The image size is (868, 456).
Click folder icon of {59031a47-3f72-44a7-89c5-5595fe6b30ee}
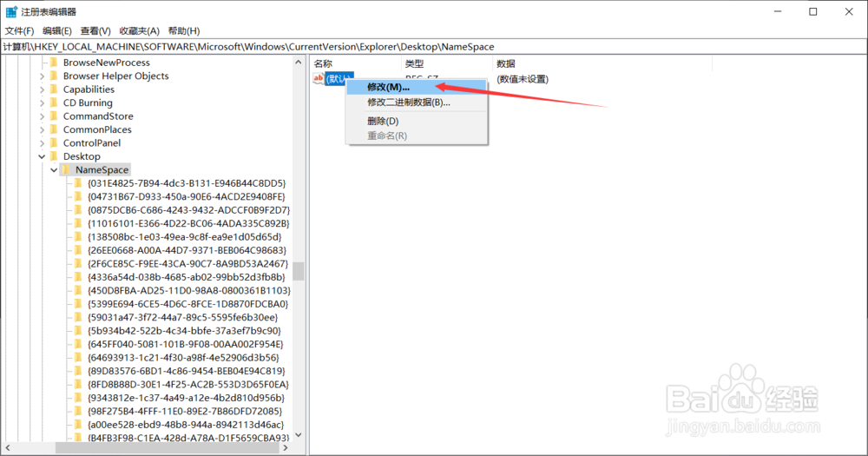pyautogui.click(x=78, y=317)
